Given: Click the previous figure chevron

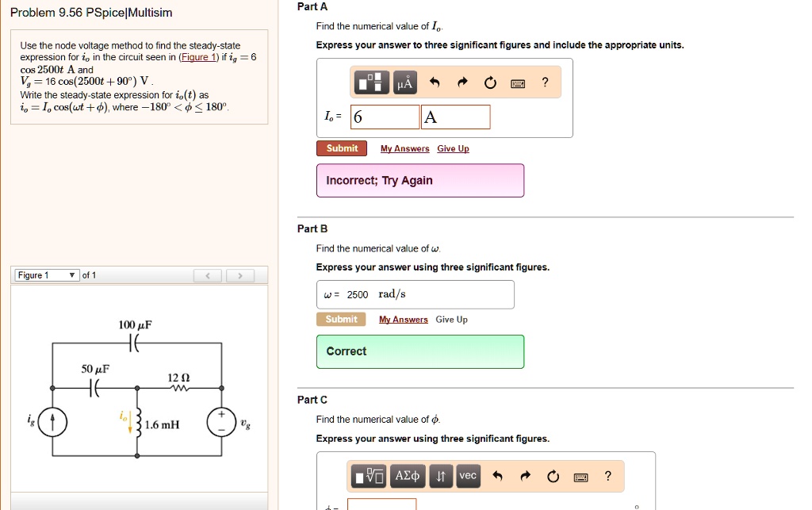Looking at the screenshot, I should pyautogui.click(x=208, y=274).
